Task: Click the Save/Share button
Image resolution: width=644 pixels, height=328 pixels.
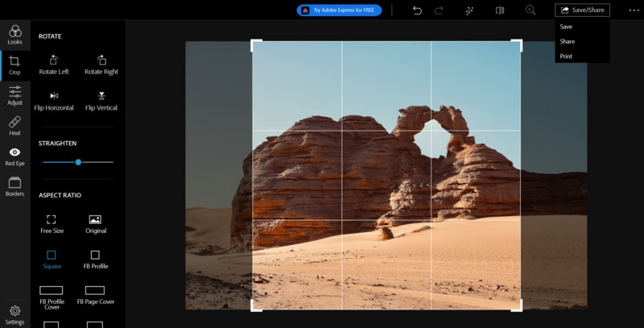Action: pos(582,10)
